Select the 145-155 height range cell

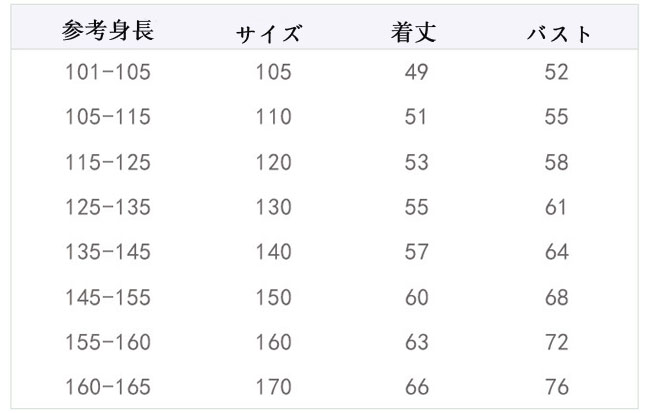107,298
